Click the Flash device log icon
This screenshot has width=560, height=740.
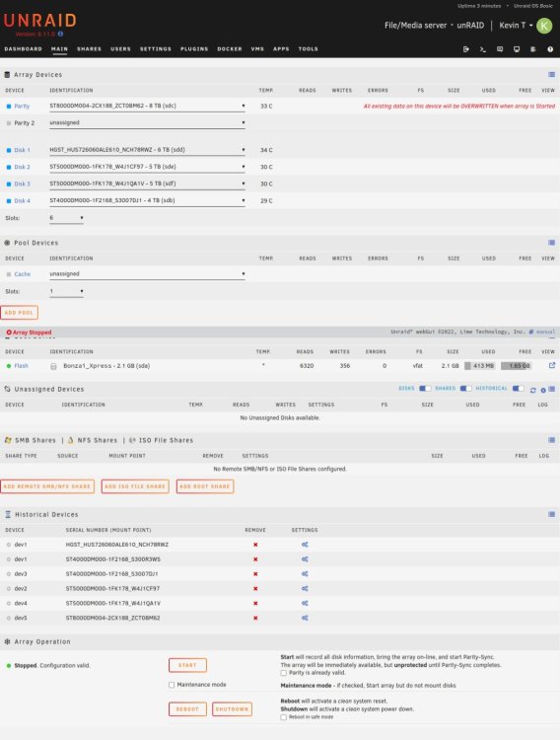pos(53,366)
